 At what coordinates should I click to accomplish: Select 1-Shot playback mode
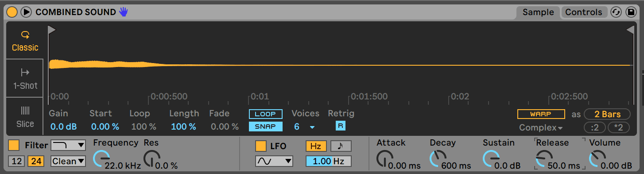pos(25,79)
